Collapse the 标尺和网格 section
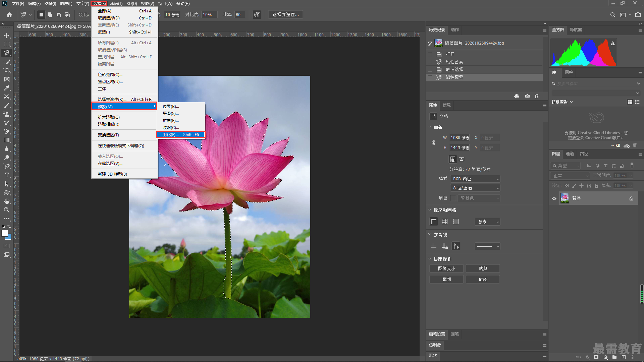 pos(430,210)
